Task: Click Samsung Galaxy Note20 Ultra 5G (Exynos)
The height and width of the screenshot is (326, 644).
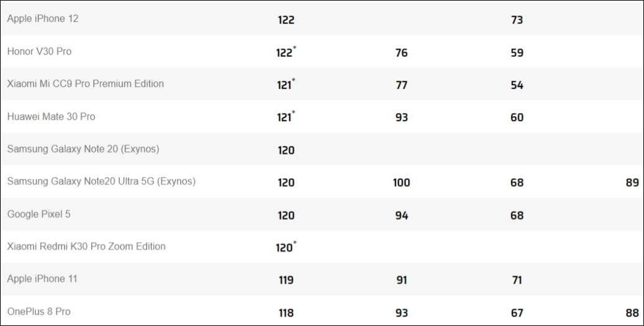Action: click(101, 181)
